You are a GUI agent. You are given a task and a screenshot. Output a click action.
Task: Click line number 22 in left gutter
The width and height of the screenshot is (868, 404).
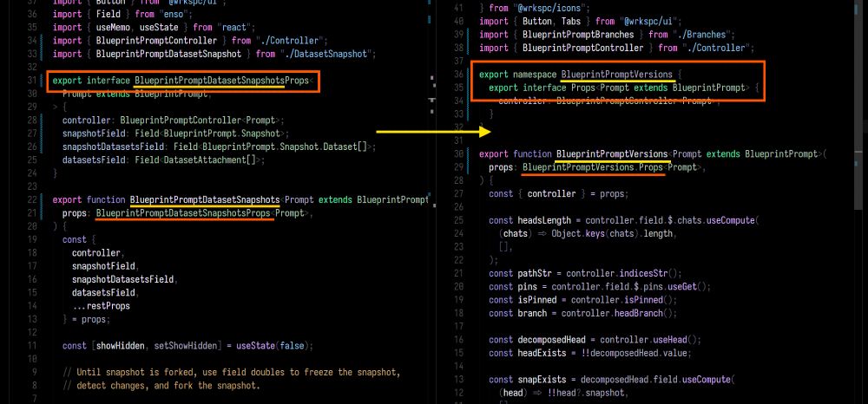[31, 199]
